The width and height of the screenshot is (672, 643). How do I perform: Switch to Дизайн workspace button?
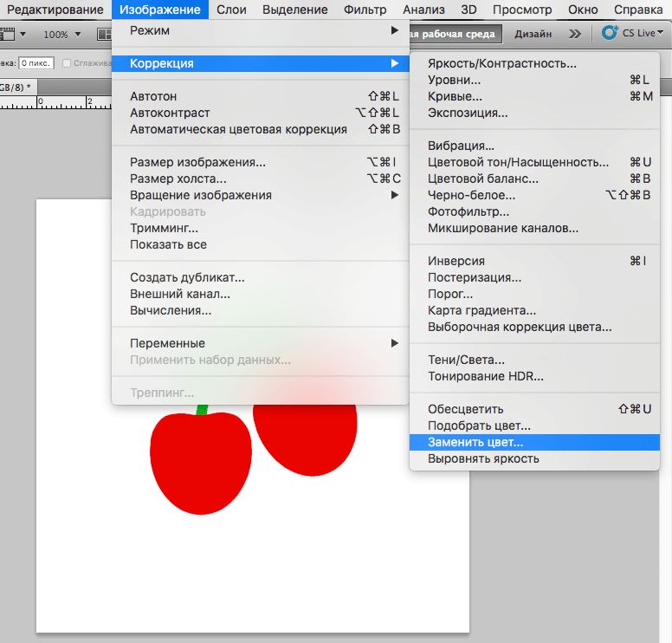532,34
